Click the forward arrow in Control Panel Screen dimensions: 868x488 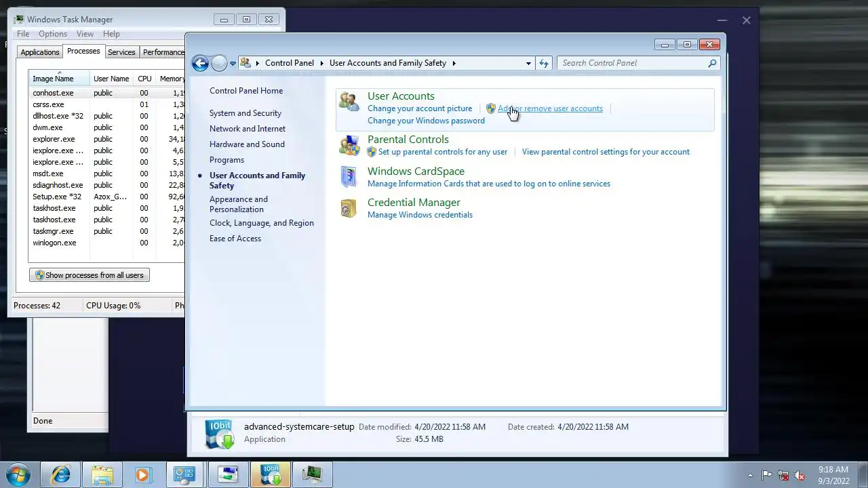point(219,64)
